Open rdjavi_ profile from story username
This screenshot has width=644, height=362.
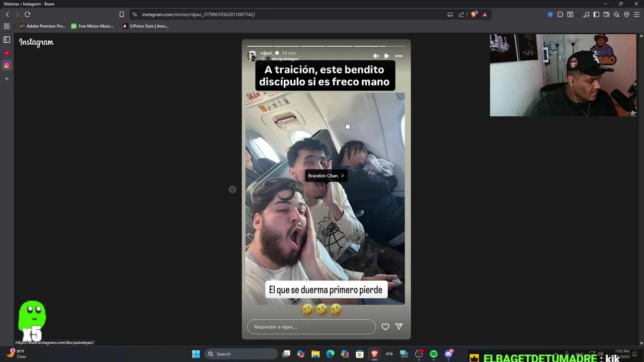point(267,53)
